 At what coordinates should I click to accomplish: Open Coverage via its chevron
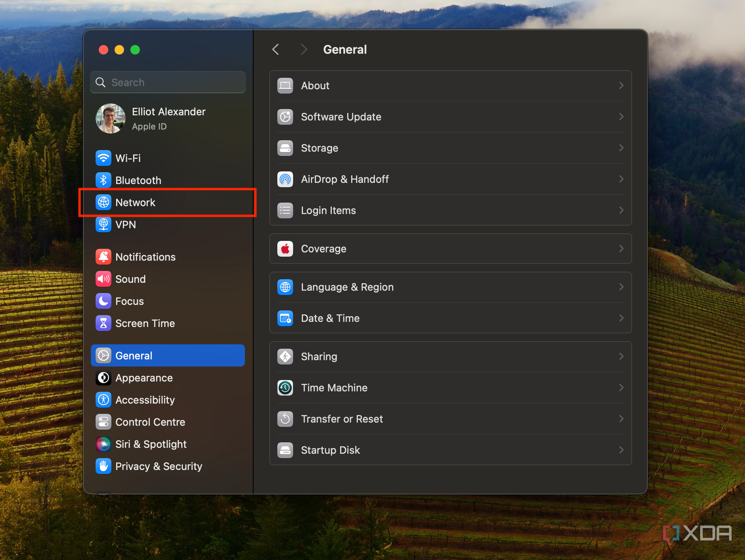click(x=621, y=249)
